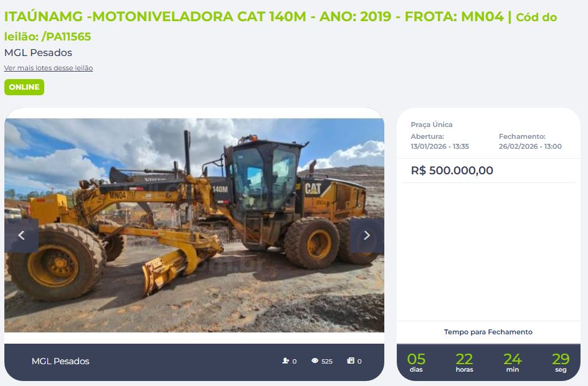Show the previous grader photo
This screenshot has height=386, width=588.
tap(21, 235)
